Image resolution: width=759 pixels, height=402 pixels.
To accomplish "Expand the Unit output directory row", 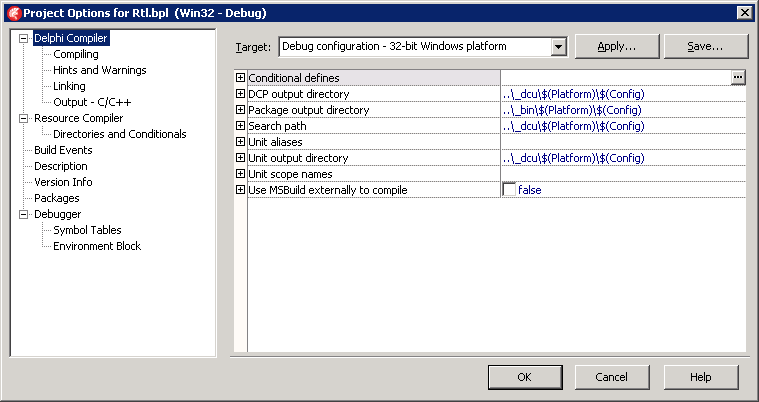I will click(x=240, y=157).
